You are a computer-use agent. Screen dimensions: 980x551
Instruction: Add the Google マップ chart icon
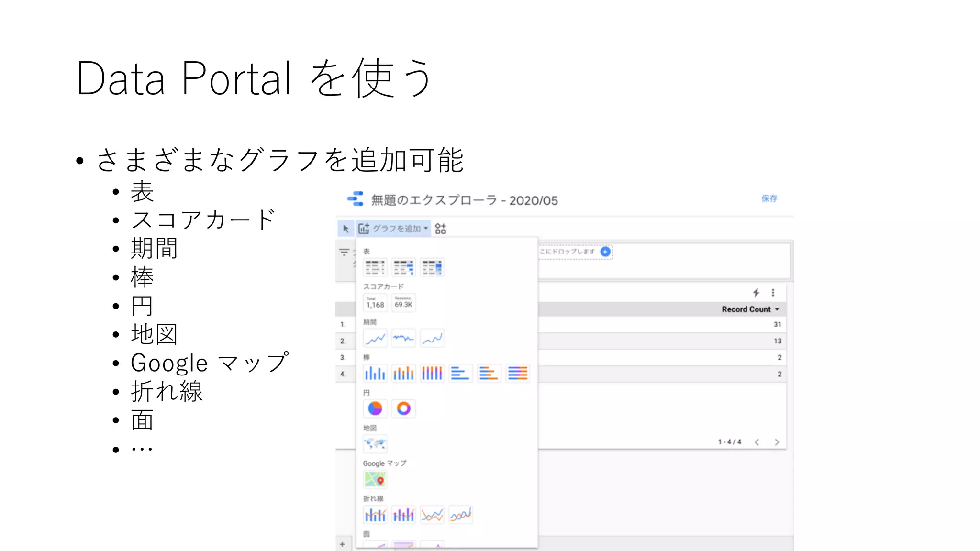click(x=375, y=479)
